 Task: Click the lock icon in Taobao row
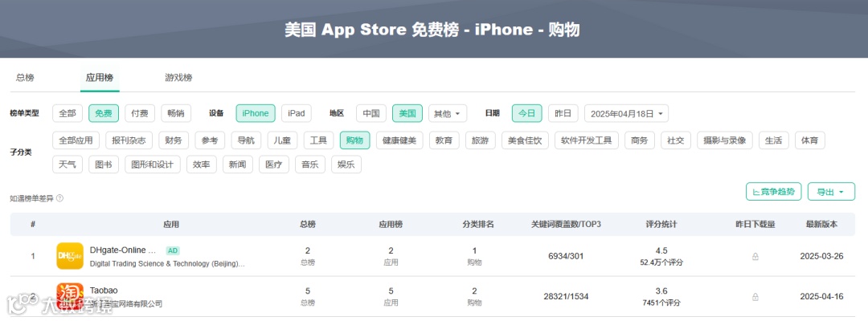(x=755, y=297)
